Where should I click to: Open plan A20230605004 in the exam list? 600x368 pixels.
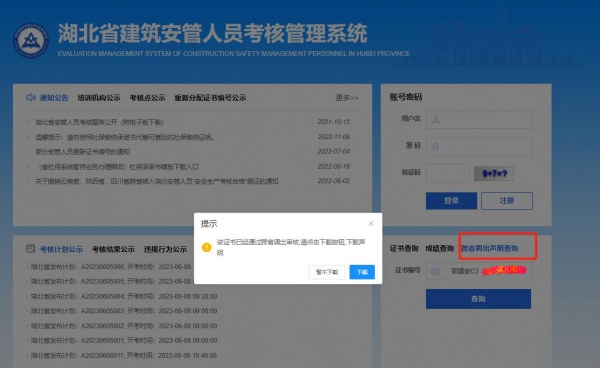pyautogui.click(x=124, y=296)
